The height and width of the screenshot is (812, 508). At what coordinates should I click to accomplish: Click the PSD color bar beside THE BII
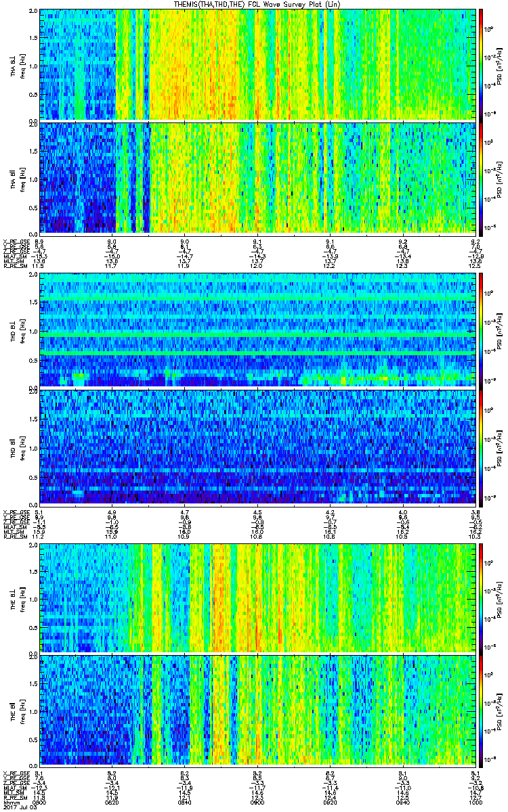(481, 710)
